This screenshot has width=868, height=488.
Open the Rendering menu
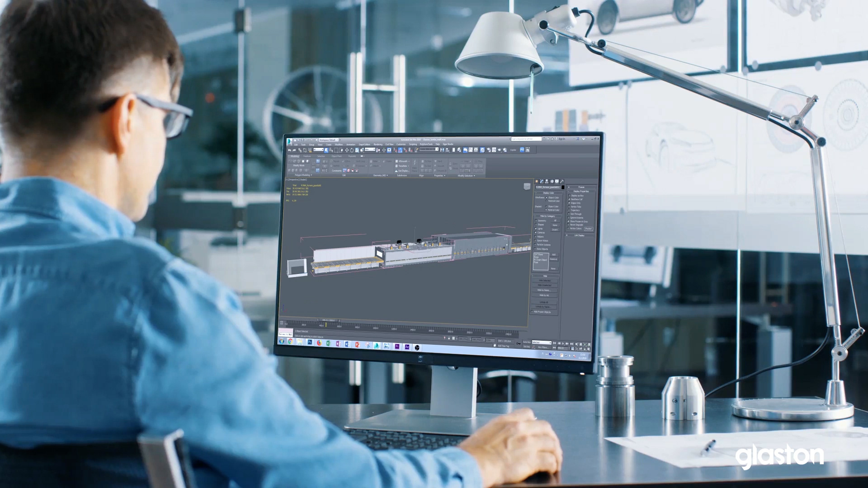[378, 144]
